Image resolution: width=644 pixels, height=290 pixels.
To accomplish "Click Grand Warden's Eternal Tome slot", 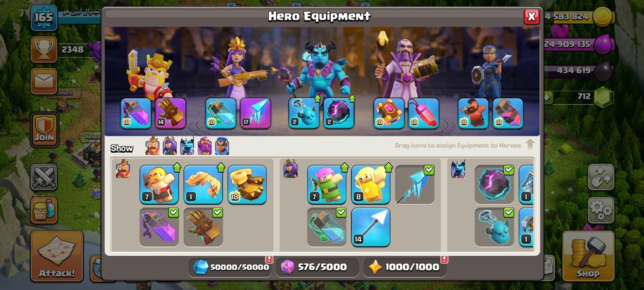I will pos(388,113).
